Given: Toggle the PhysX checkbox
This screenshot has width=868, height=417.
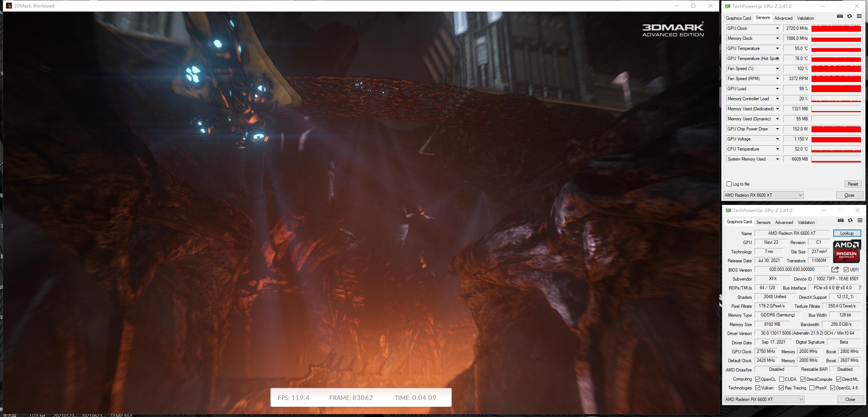Looking at the screenshot, I should (x=812, y=388).
